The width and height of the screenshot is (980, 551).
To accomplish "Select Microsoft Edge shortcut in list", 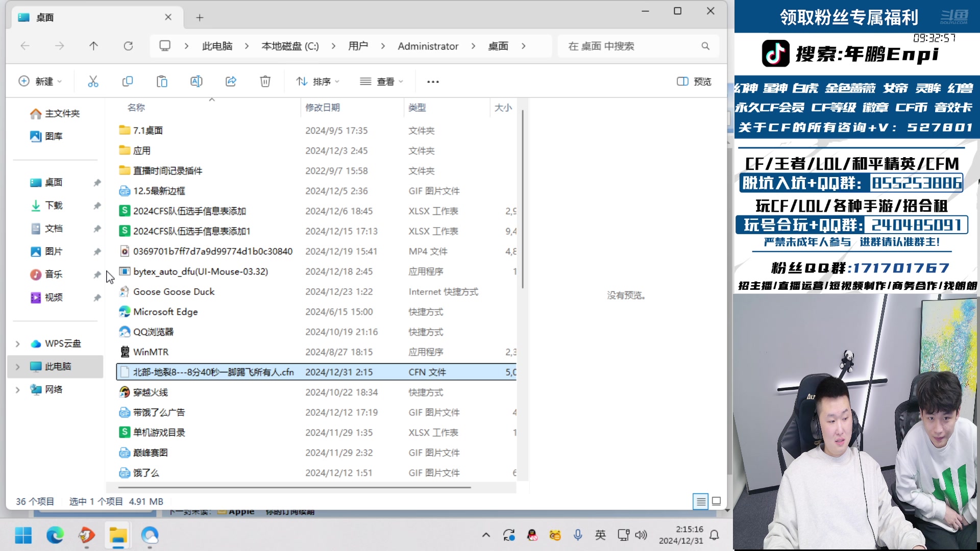I will [x=316, y=312].
